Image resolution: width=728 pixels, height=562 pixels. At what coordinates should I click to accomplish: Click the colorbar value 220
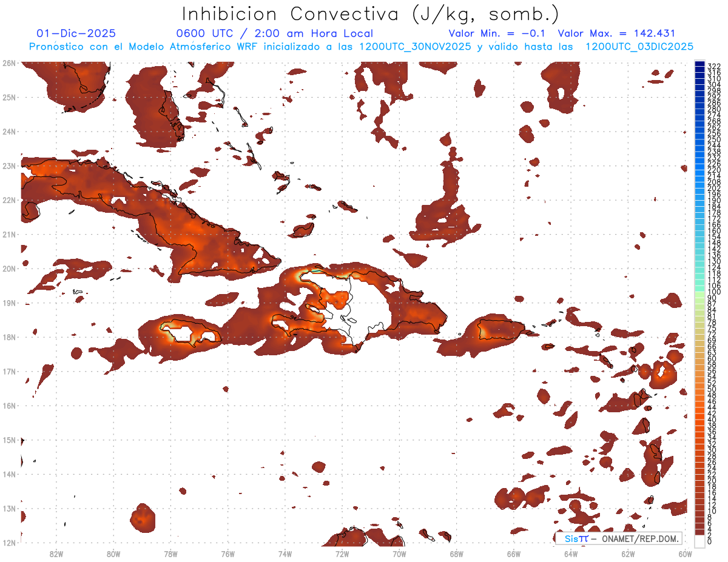point(713,170)
